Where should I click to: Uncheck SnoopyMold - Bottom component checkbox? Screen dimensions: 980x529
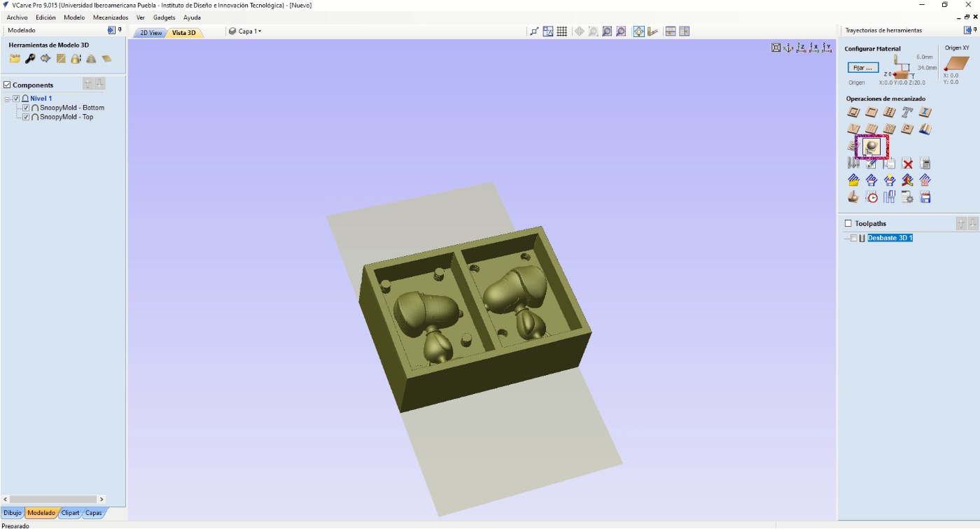click(x=26, y=108)
